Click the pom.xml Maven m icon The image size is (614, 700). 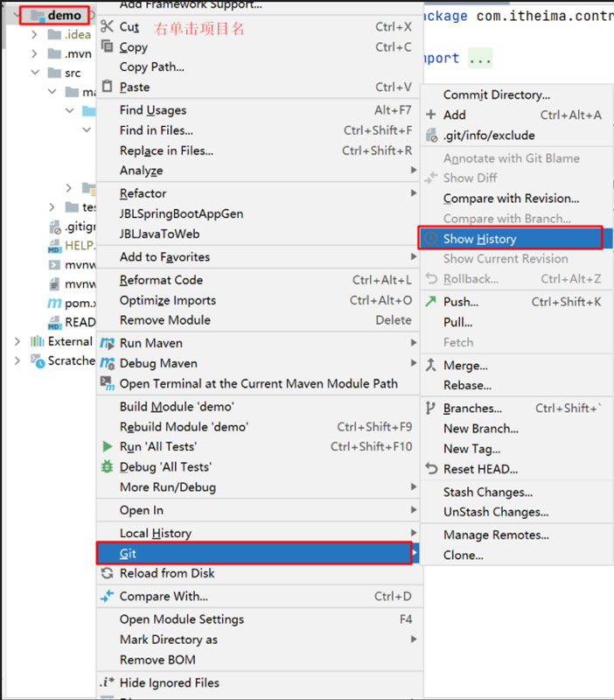[54, 304]
